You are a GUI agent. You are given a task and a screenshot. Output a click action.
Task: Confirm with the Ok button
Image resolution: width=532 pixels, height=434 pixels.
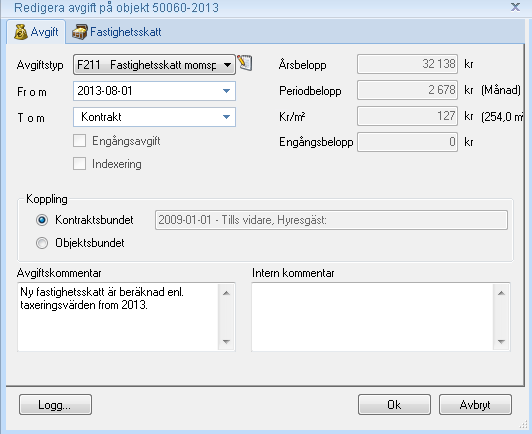394,404
